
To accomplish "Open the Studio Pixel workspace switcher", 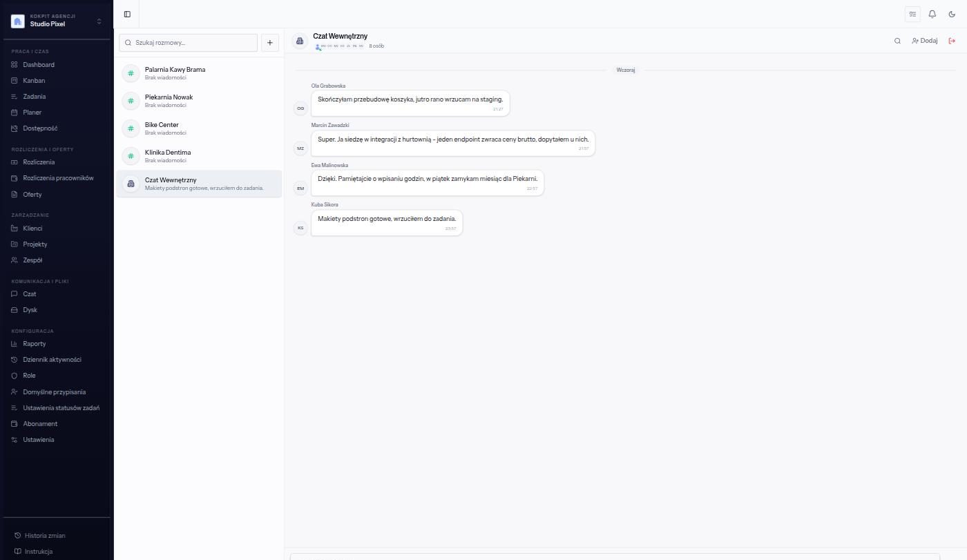I will click(x=57, y=21).
